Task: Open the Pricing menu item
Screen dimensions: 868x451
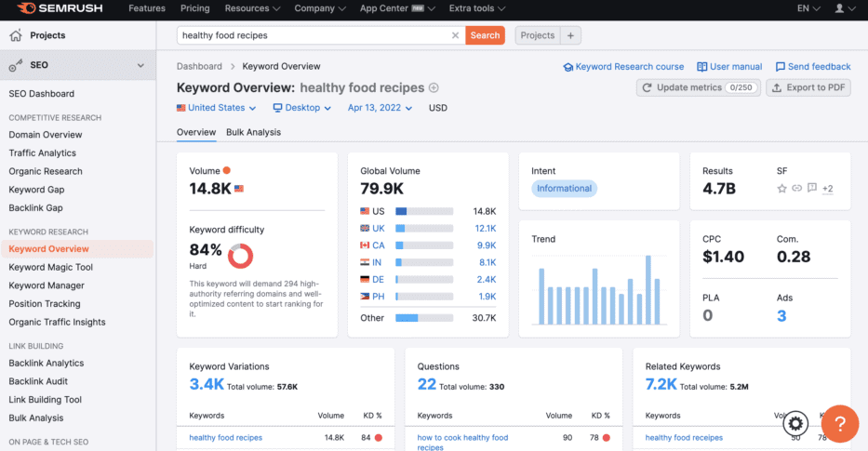Action: pos(194,8)
